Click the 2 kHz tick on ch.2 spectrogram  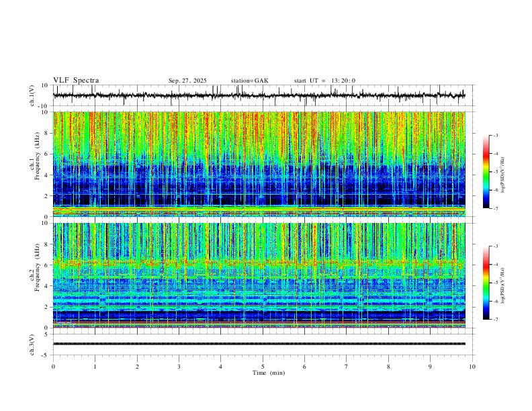pos(46,307)
